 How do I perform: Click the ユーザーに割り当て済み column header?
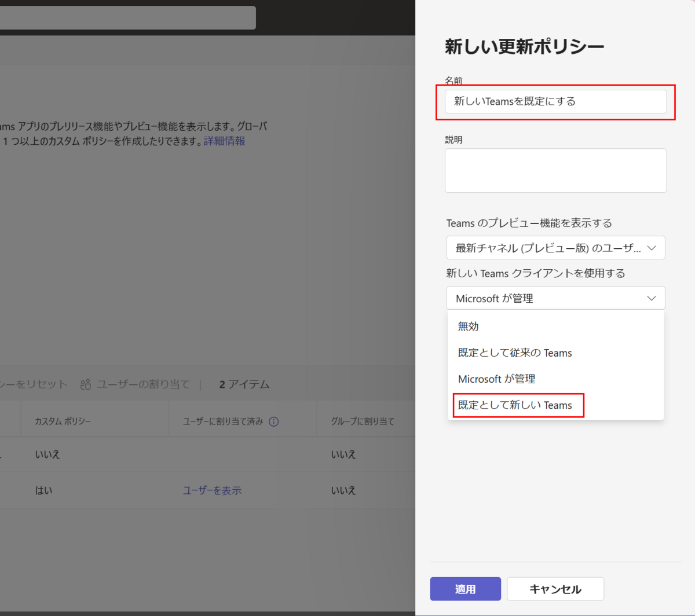[x=223, y=421]
